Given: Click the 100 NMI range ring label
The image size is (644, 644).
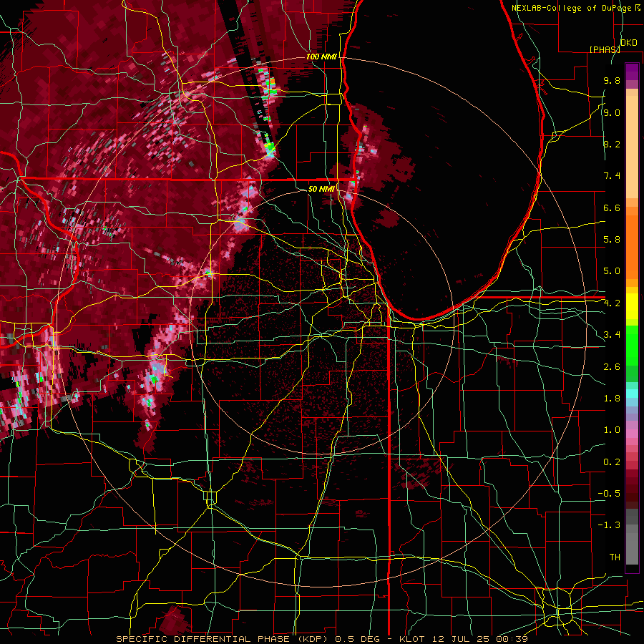Looking at the screenshot, I should click(x=321, y=57).
